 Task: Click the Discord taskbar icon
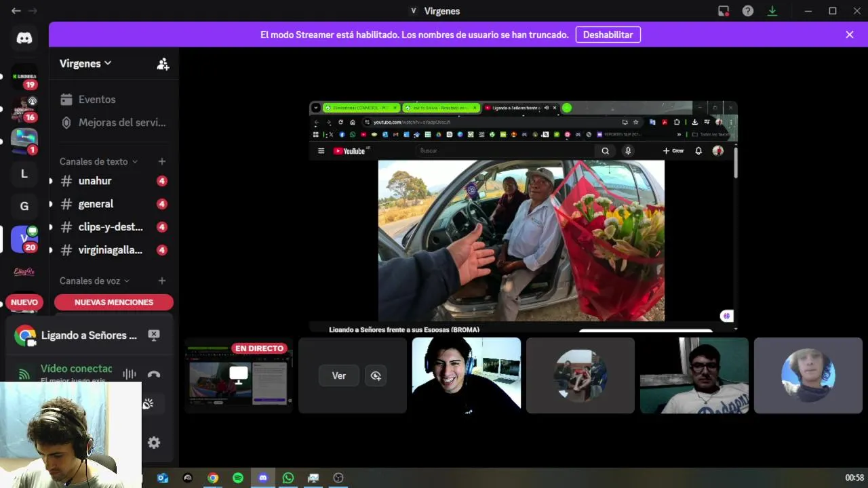263,478
